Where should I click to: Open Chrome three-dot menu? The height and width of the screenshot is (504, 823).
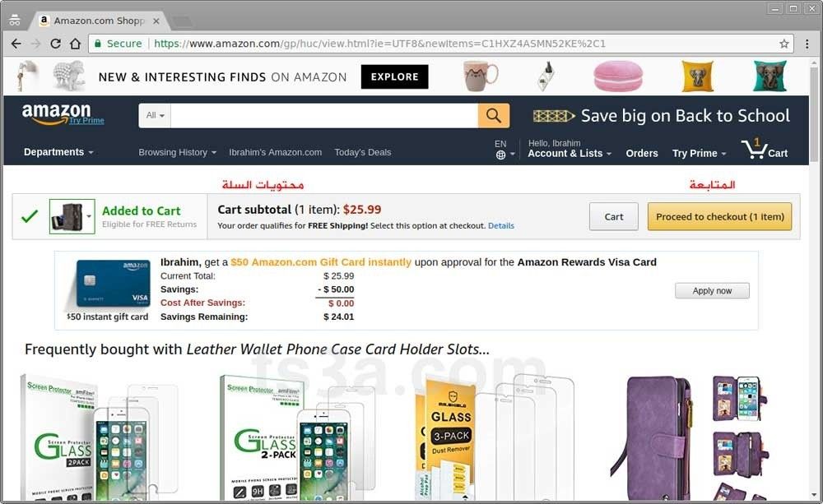pos(807,44)
